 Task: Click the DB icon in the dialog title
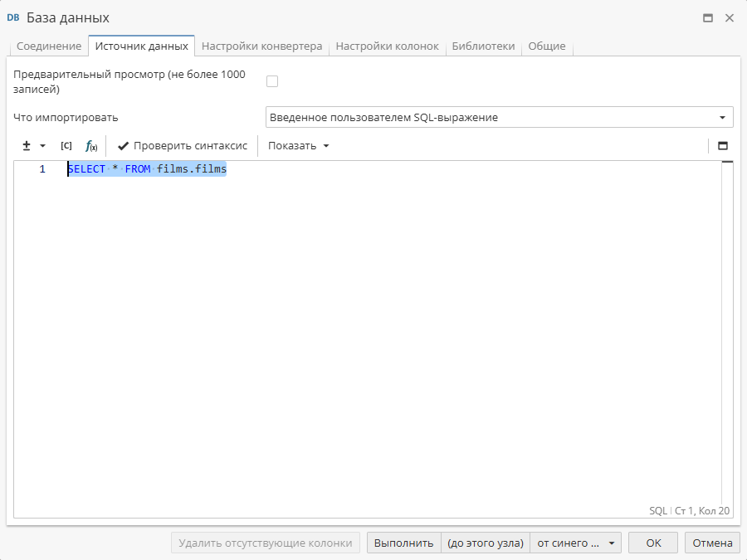point(14,17)
